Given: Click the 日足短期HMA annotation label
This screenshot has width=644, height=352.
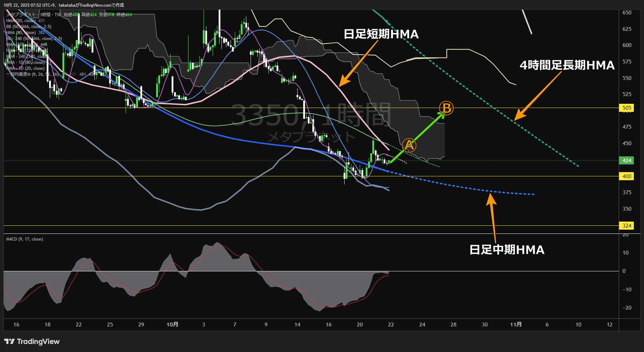Looking at the screenshot, I should (381, 34).
